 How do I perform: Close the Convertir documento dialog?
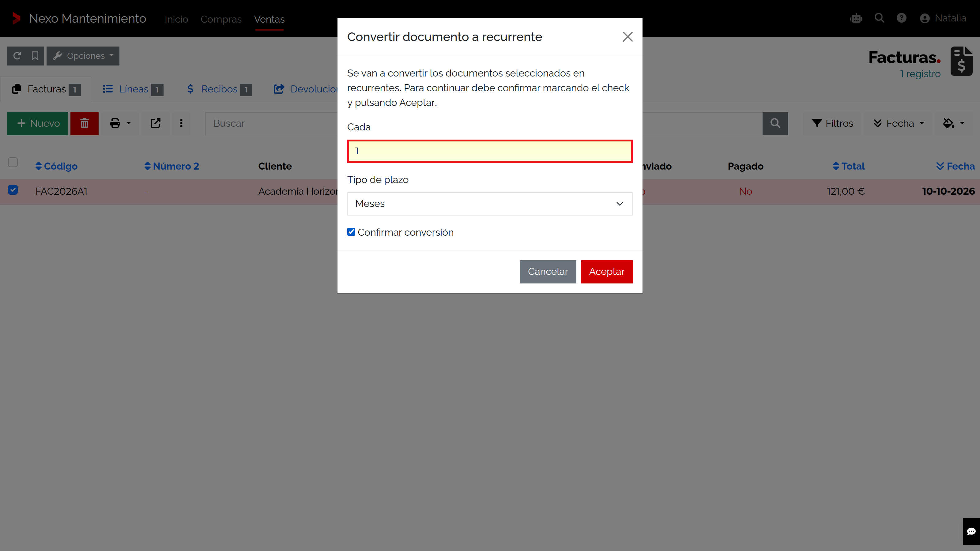pyautogui.click(x=627, y=37)
